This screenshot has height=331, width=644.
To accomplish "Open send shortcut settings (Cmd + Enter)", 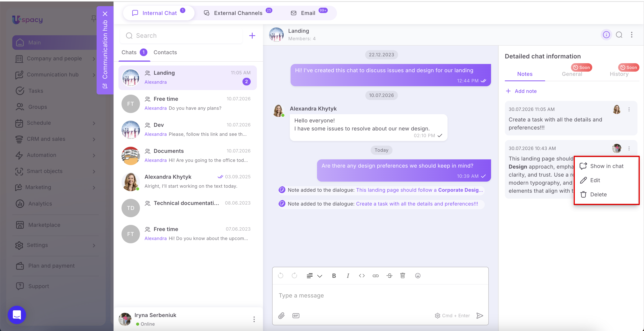I will pos(452,315).
